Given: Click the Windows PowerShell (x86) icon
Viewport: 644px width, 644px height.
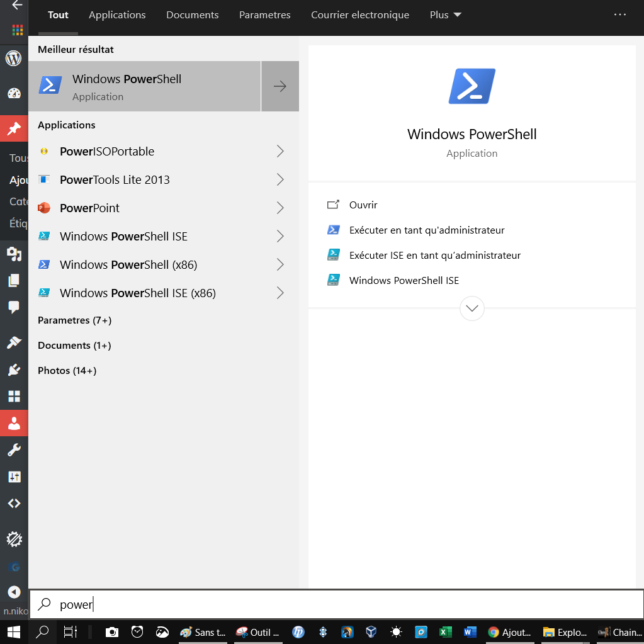Looking at the screenshot, I should (44, 264).
